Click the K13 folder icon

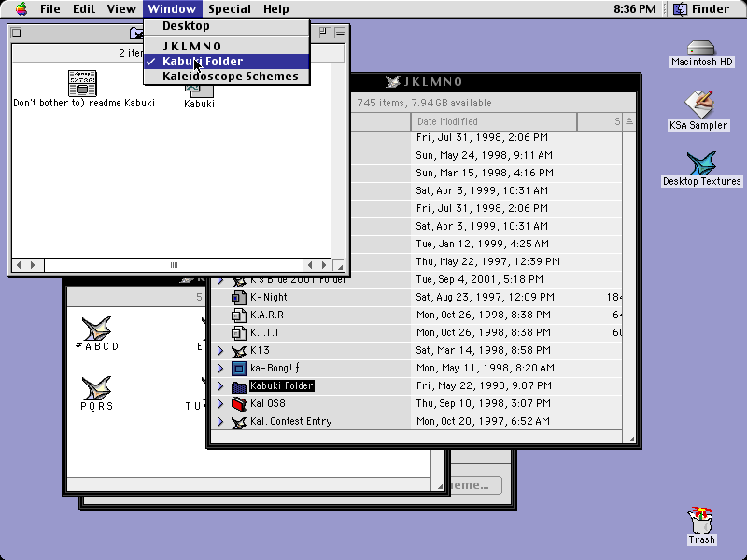pos(239,351)
